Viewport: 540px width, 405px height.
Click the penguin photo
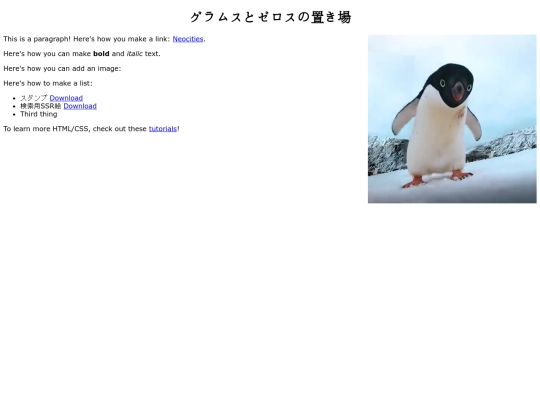pyautogui.click(x=452, y=119)
